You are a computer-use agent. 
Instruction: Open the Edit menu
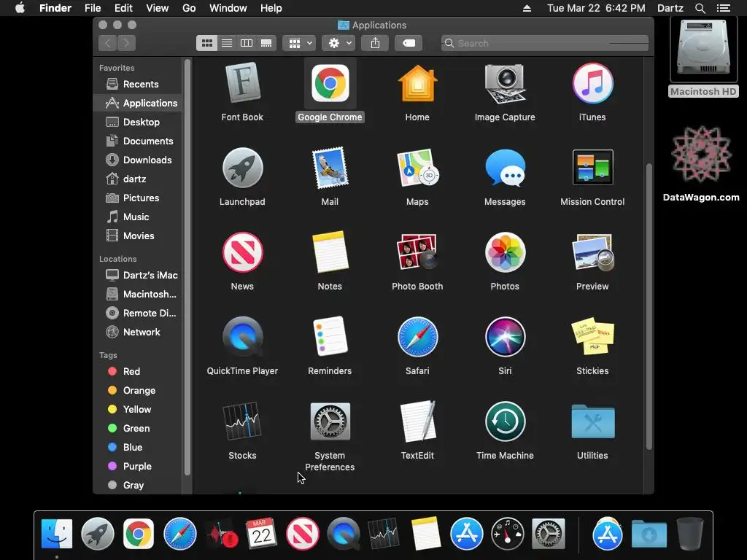point(123,8)
